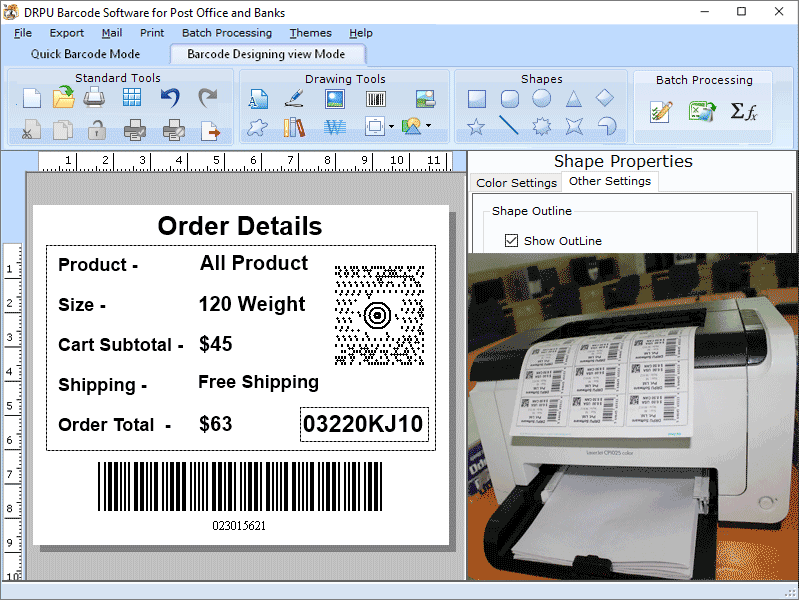Click the image library icon
Viewport: 799px width, 600px height.
425,98
